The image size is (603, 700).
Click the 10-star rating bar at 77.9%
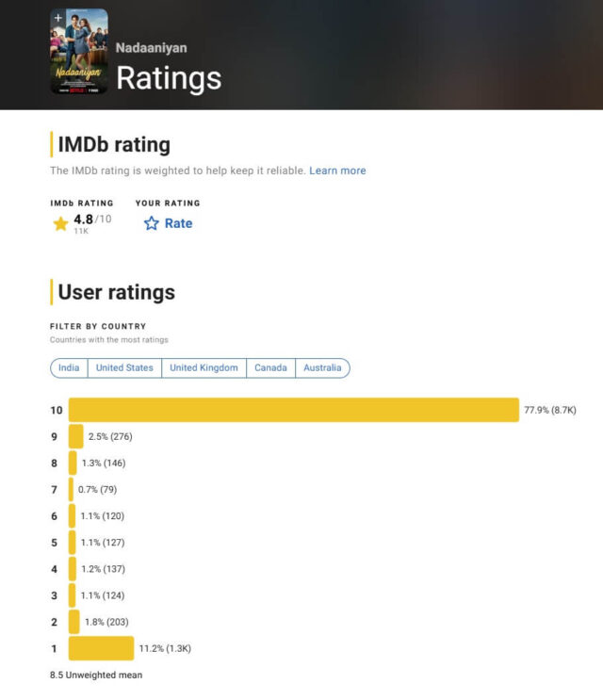click(x=293, y=410)
